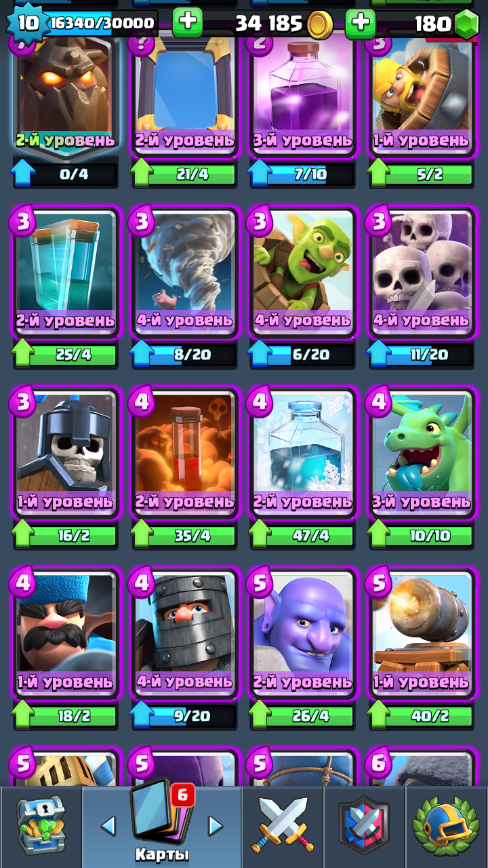Tap the level 10 star badge
This screenshot has width=488, height=868.
coord(28,22)
